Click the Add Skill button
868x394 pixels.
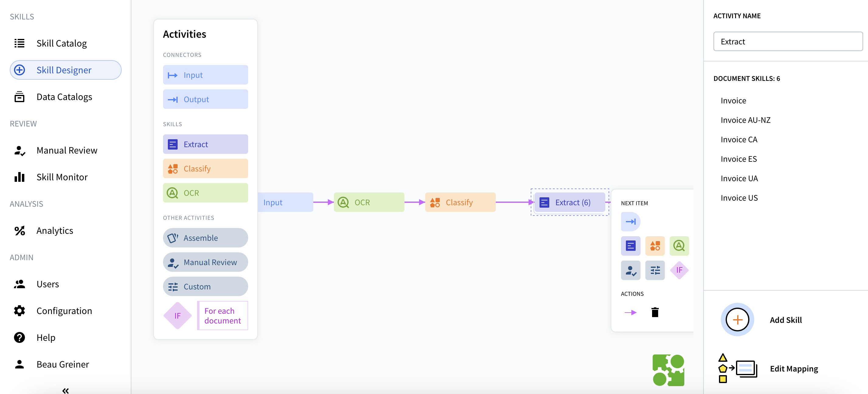click(737, 319)
